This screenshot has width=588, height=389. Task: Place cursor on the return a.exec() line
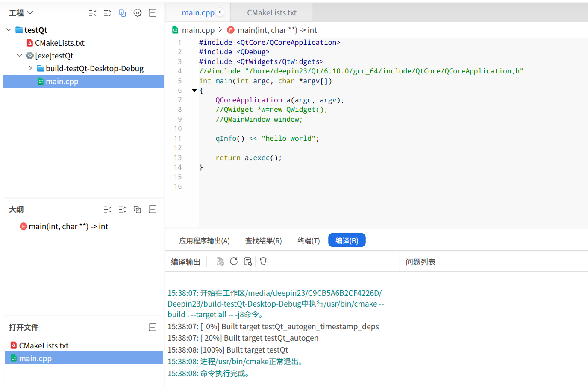[249, 158]
